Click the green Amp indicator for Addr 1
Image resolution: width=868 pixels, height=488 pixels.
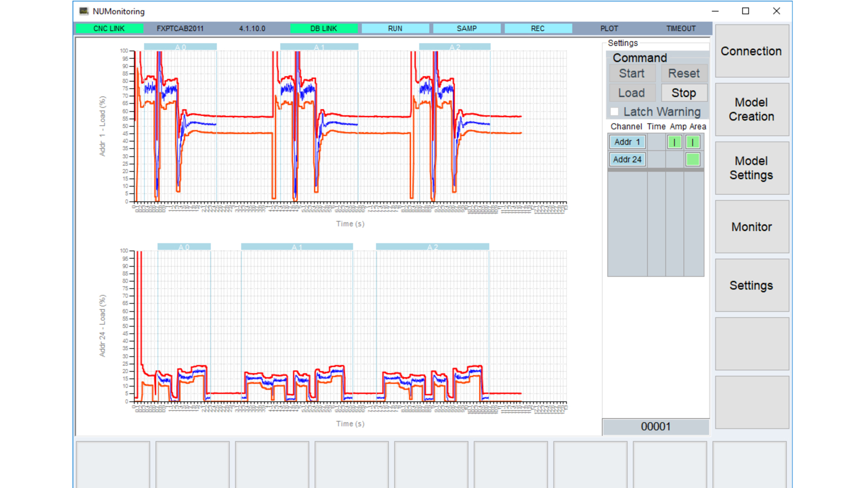click(x=675, y=142)
